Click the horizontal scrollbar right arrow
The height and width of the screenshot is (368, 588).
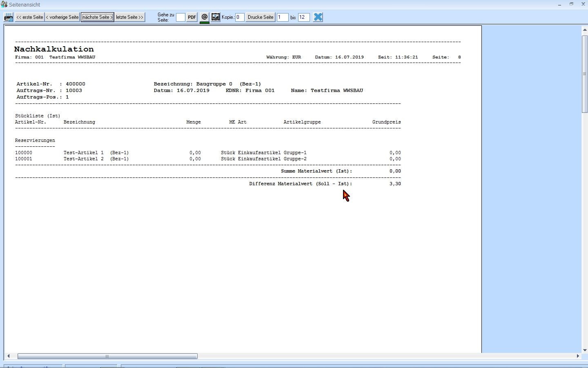[578, 356]
